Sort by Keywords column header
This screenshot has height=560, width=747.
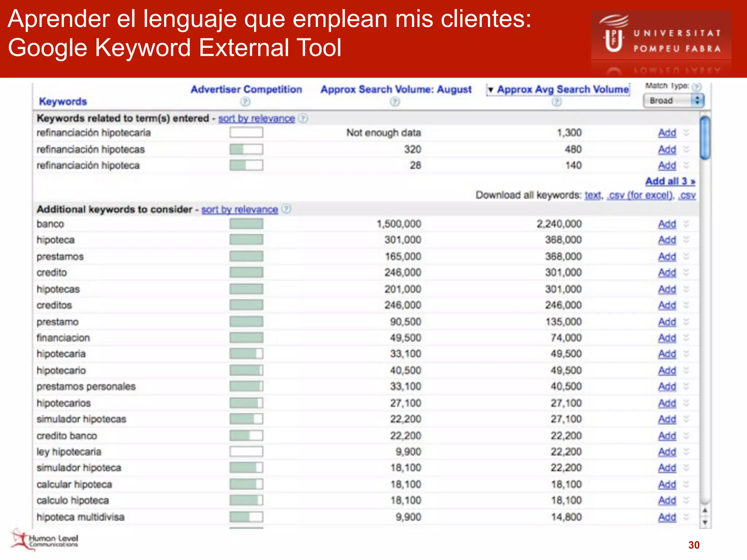coord(63,101)
